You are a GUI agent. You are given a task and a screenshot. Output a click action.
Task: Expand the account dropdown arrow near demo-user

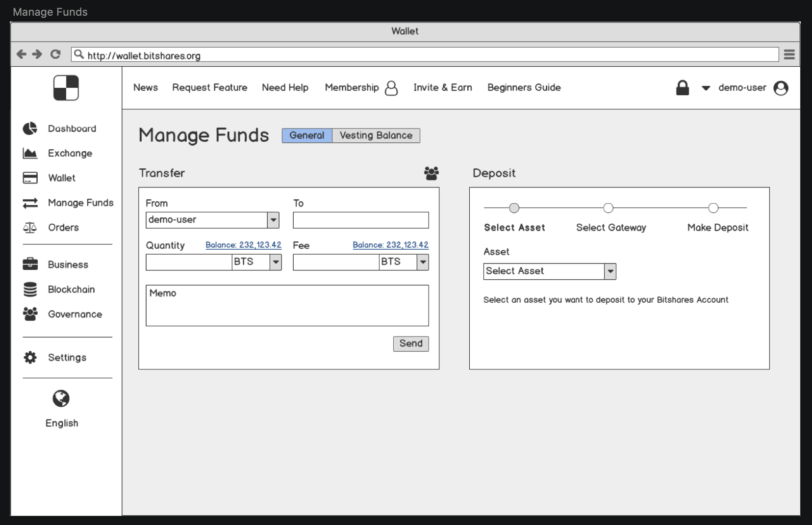point(706,88)
